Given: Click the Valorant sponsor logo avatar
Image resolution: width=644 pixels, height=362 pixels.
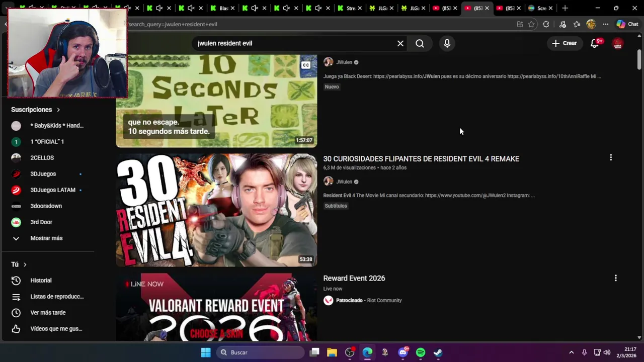Looking at the screenshot, I should pos(329,301).
